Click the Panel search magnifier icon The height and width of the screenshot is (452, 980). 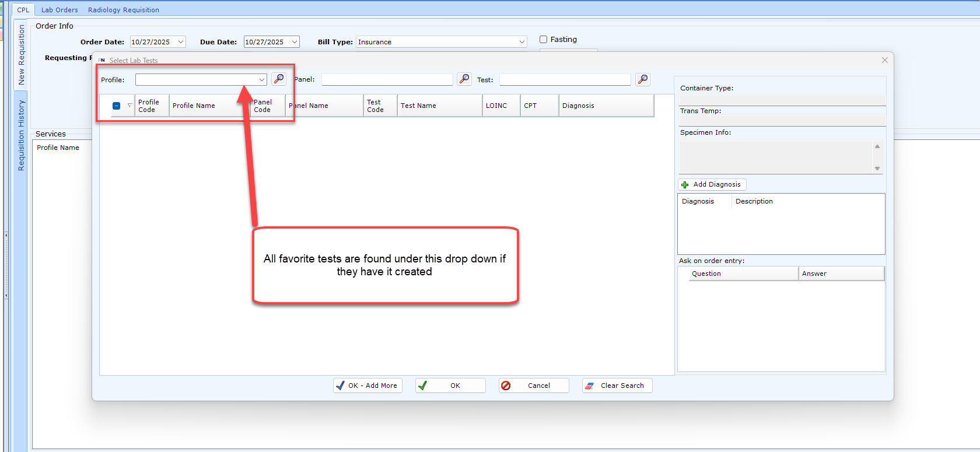464,79
